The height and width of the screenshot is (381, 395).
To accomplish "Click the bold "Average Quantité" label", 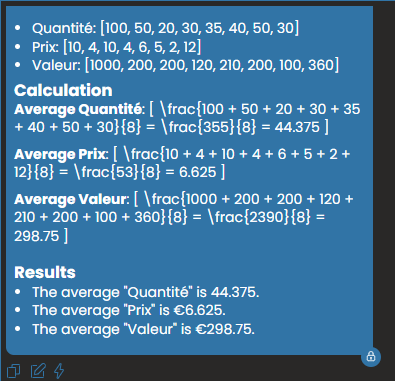I will click(x=78, y=109).
